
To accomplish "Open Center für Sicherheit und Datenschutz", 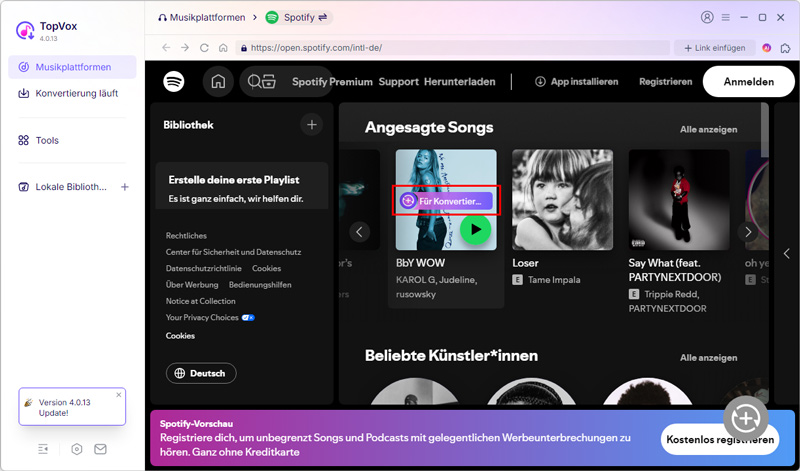I will (233, 252).
